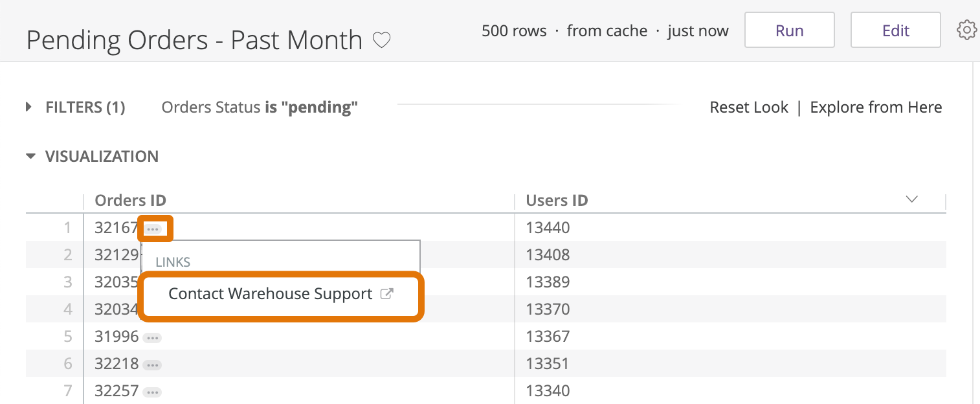Click the heart favorite icon beside the title
Screen dimensions: 980x404
coord(382,41)
